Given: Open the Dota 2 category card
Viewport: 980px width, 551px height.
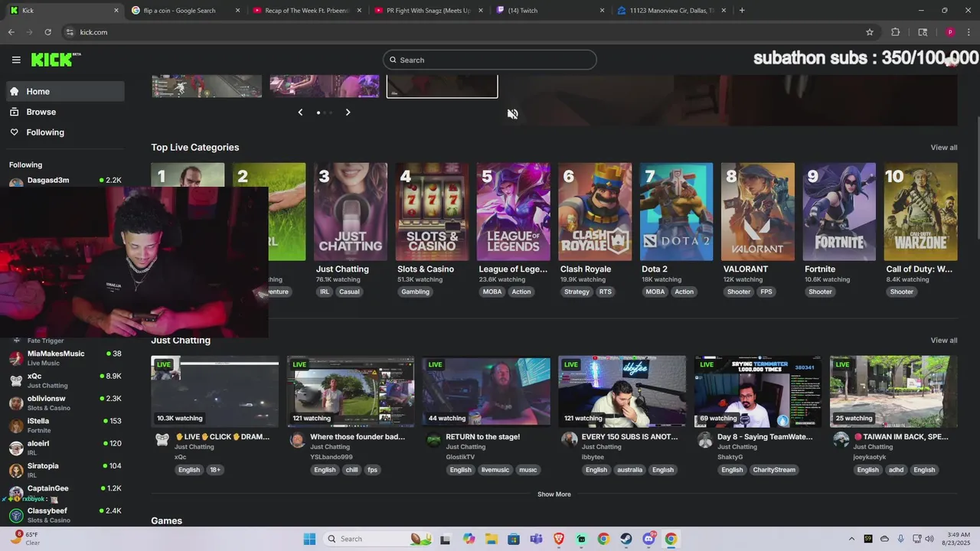Looking at the screenshot, I should pos(676,212).
